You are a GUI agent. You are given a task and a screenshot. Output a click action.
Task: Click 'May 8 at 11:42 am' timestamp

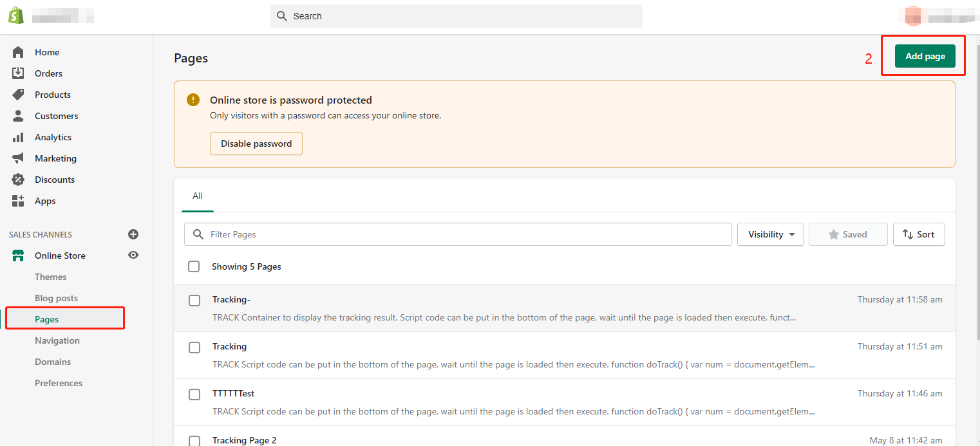coord(906,440)
